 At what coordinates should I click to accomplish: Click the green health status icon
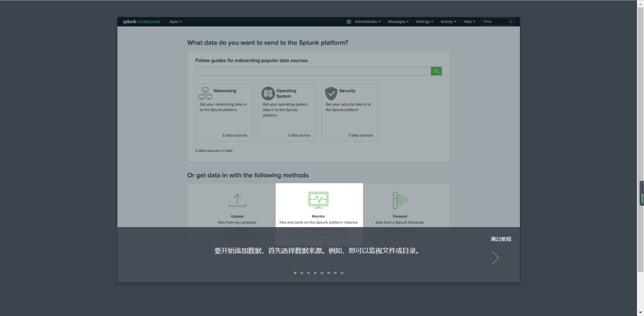[x=349, y=22]
